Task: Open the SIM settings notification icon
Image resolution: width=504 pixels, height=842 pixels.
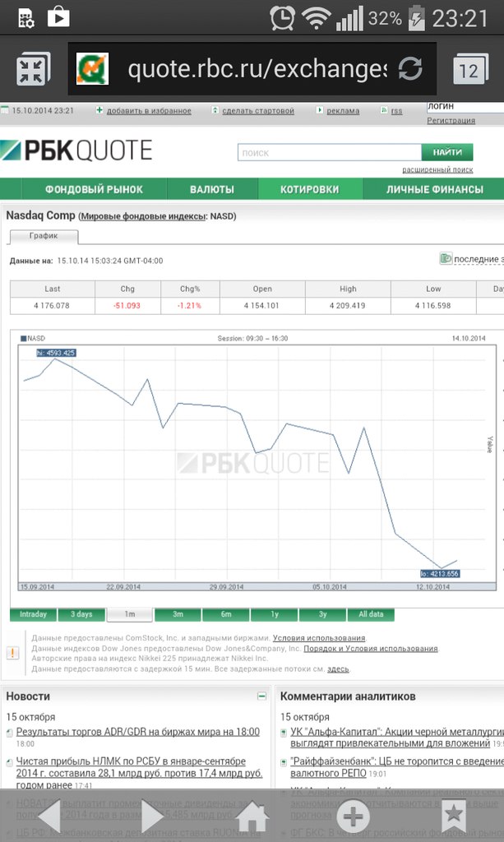Action: tap(25, 18)
